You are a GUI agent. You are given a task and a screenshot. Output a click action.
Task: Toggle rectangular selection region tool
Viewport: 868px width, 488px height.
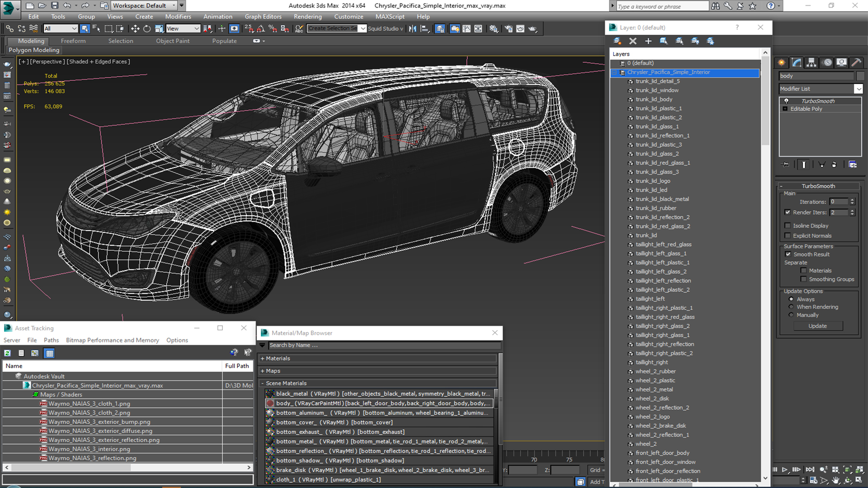tap(108, 28)
